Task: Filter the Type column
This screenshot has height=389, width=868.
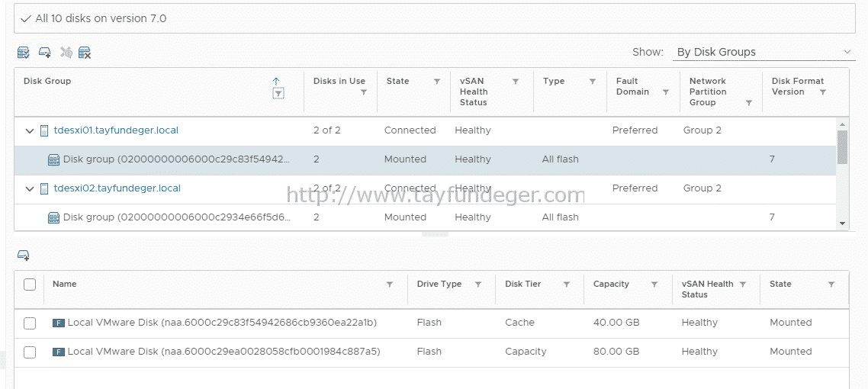Action: click(x=593, y=82)
